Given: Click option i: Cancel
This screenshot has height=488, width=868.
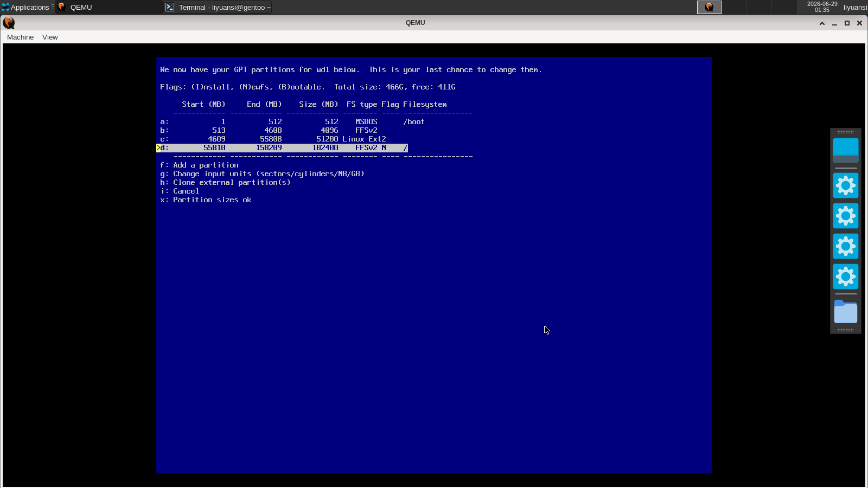Looking at the screenshot, I should point(180,191).
